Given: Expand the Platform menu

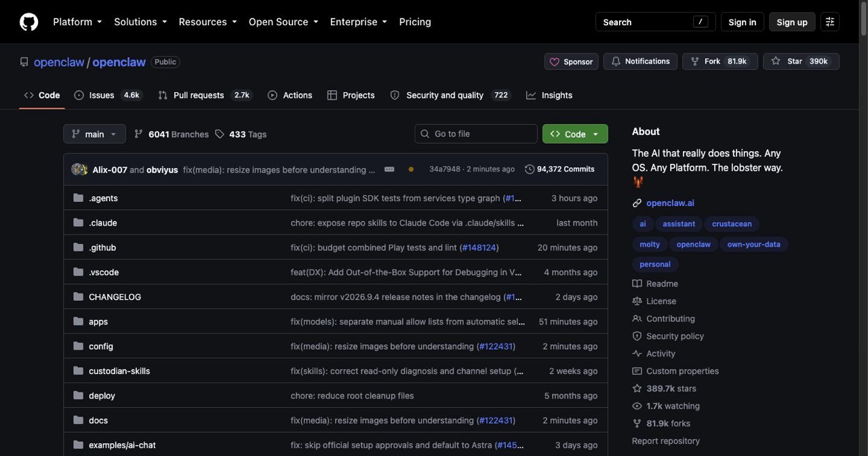Looking at the screenshot, I should [77, 22].
